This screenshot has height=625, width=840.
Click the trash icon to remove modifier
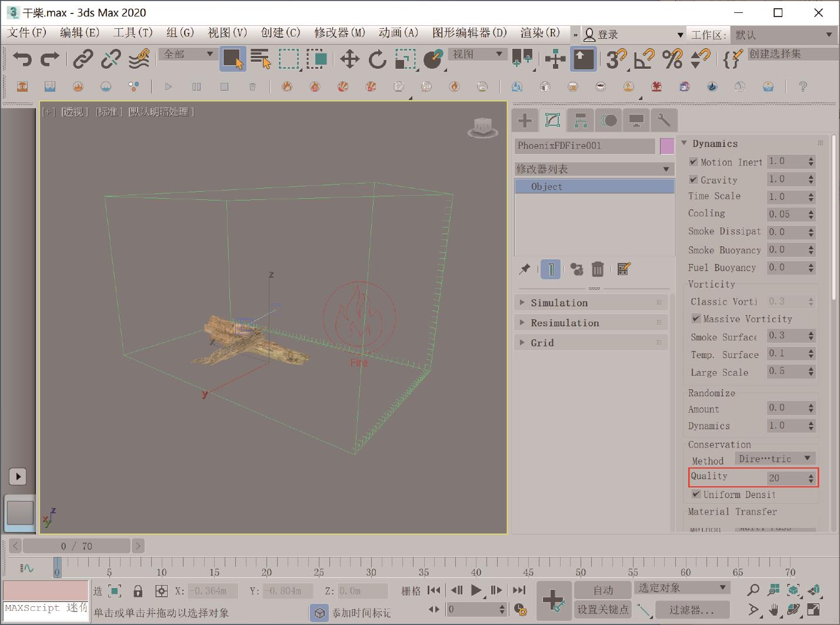pyautogui.click(x=598, y=269)
